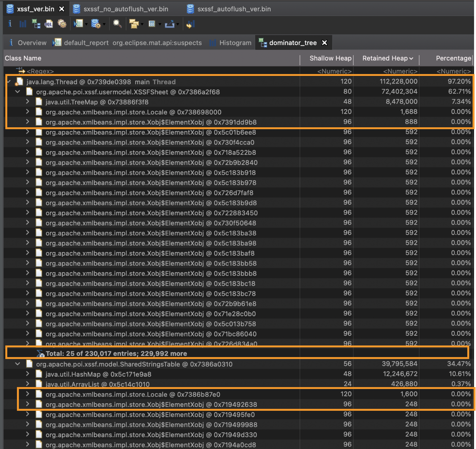The image size is (476, 449).
Task: Open the run expert report dropdown arrow
Action: (x=86, y=24)
